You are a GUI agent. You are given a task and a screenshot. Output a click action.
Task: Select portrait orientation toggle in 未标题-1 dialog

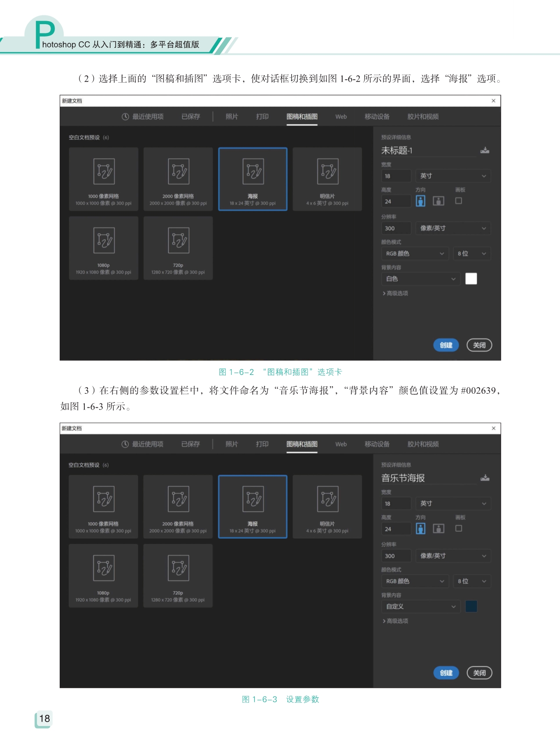420,201
